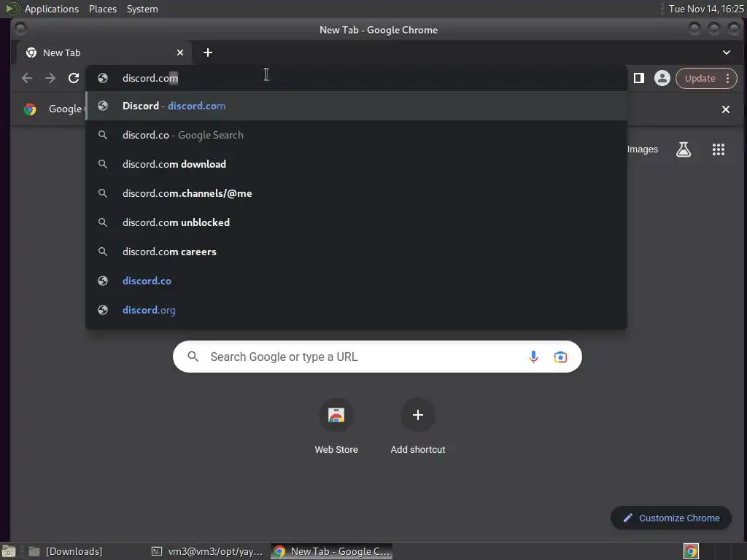Open the Places menu
This screenshot has width=747, height=560.
point(102,9)
